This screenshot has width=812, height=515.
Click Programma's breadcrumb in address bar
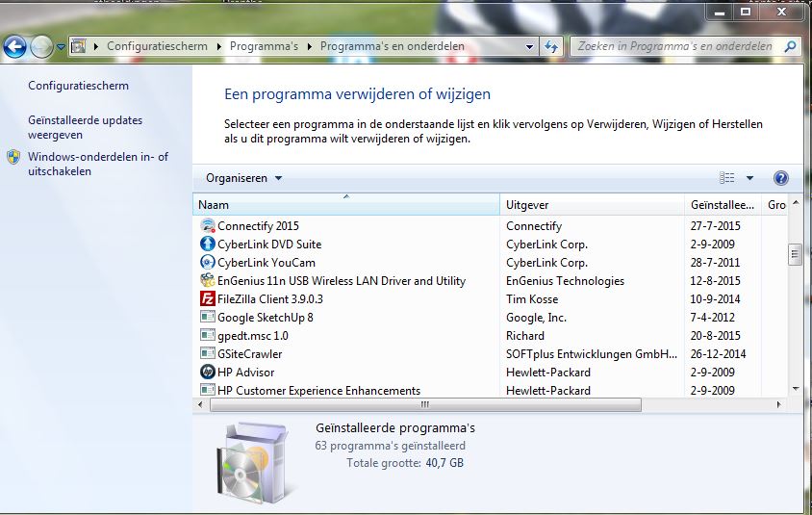(265, 46)
